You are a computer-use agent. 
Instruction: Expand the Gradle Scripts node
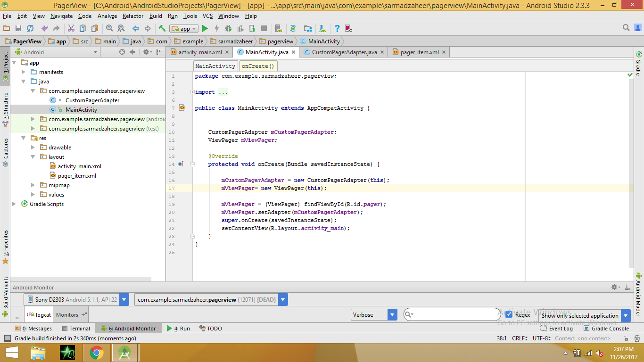click(x=14, y=204)
